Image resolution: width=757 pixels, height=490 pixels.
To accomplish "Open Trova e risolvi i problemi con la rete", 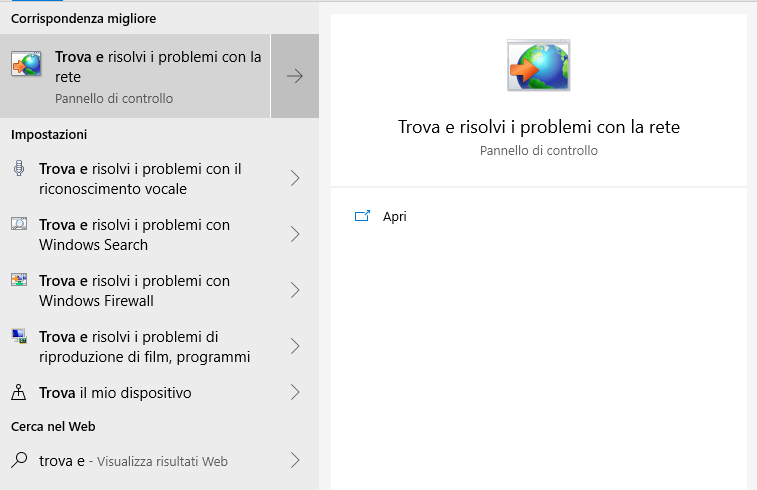I will 135,76.
